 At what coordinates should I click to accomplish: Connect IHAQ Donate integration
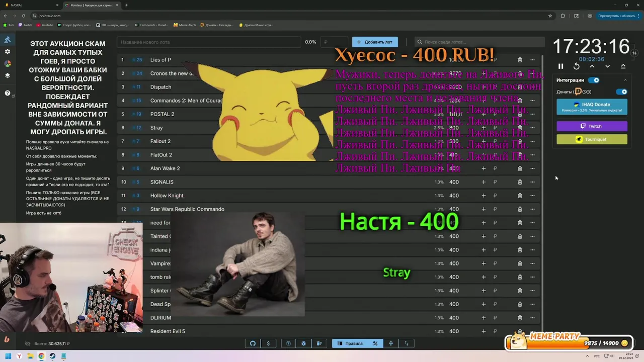click(592, 107)
